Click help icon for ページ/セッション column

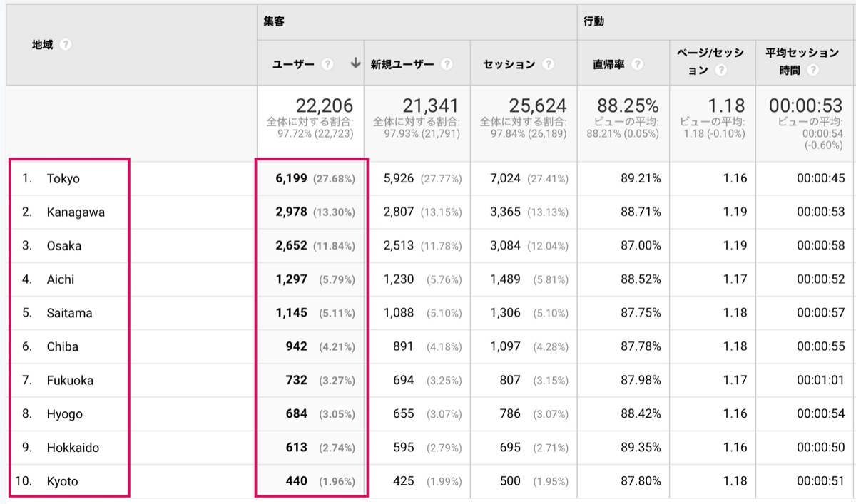pyautogui.click(x=721, y=71)
